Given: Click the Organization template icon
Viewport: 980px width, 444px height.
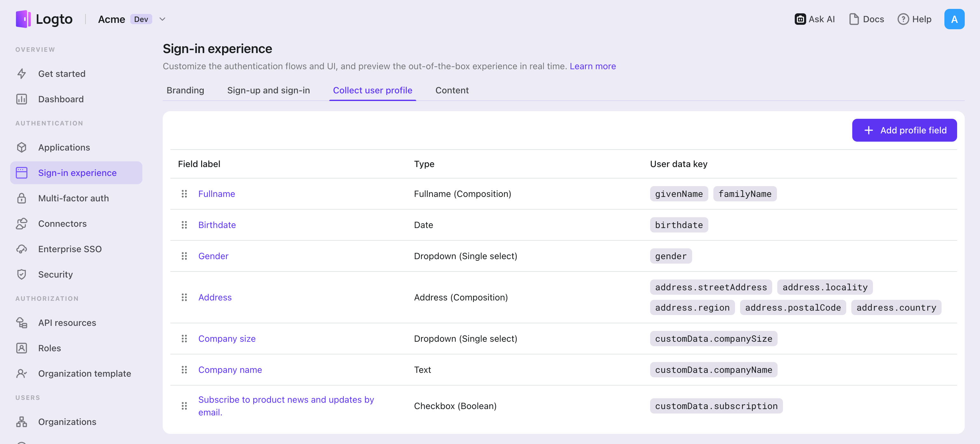Looking at the screenshot, I should pyautogui.click(x=22, y=374).
